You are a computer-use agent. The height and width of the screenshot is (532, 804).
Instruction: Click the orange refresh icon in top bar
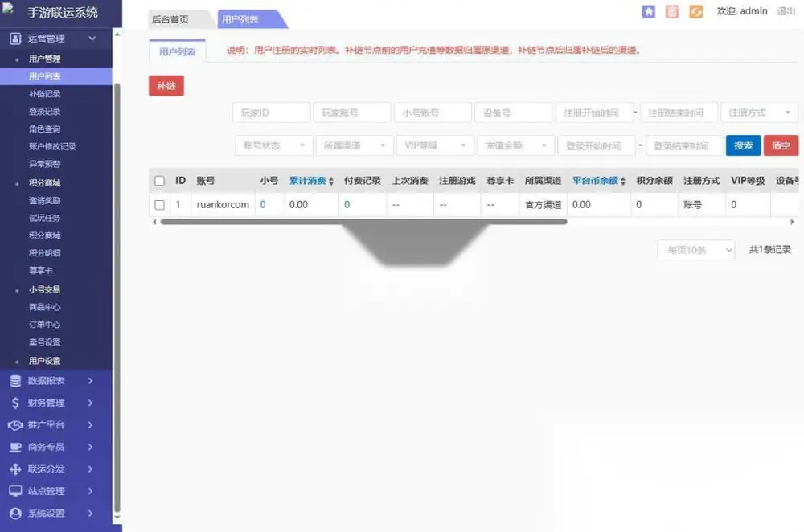(x=695, y=11)
